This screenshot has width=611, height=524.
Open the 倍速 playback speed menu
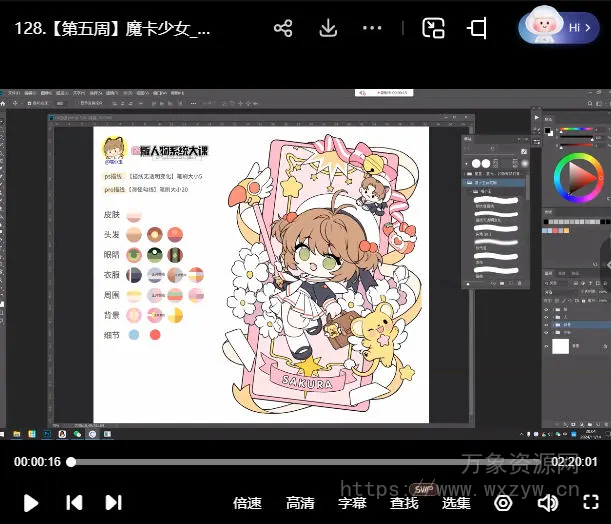[x=247, y=503]
